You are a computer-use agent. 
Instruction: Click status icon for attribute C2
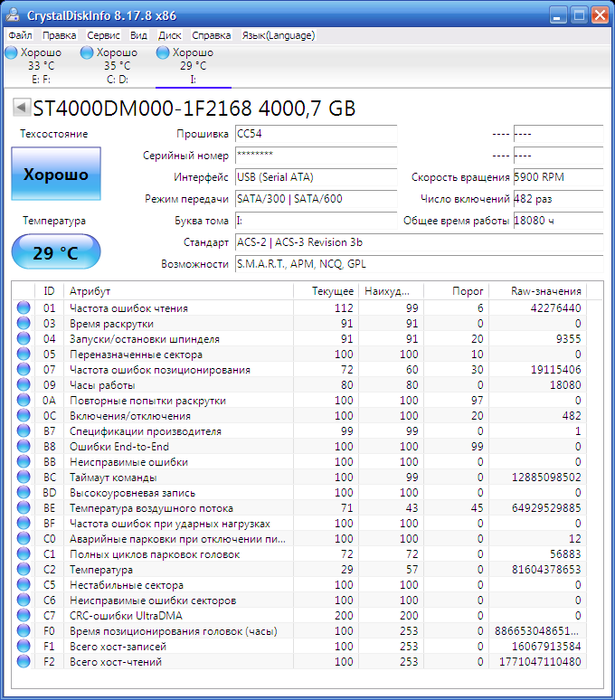pos(24,569)
